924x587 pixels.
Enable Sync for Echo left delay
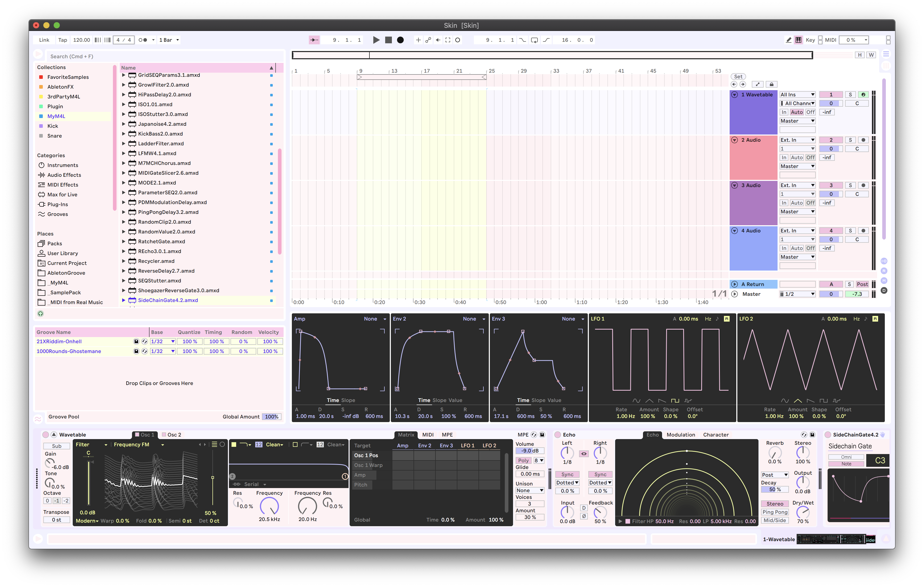[567, 474]
